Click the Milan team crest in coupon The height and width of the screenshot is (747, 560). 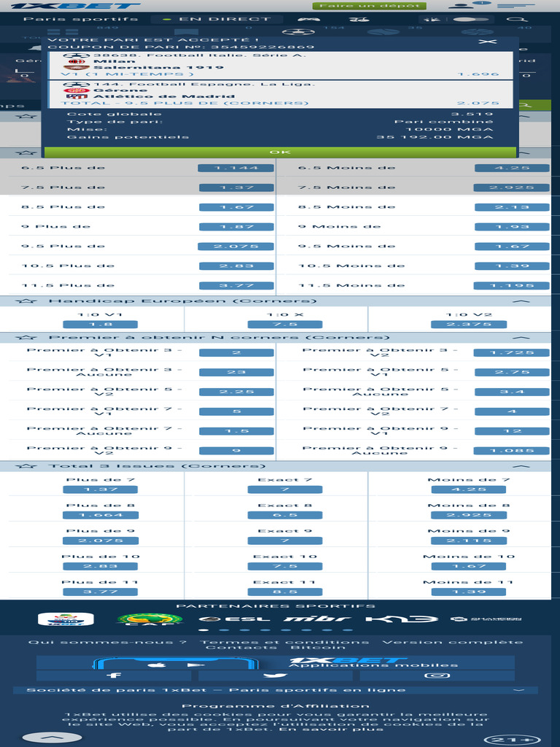[76, 61]
